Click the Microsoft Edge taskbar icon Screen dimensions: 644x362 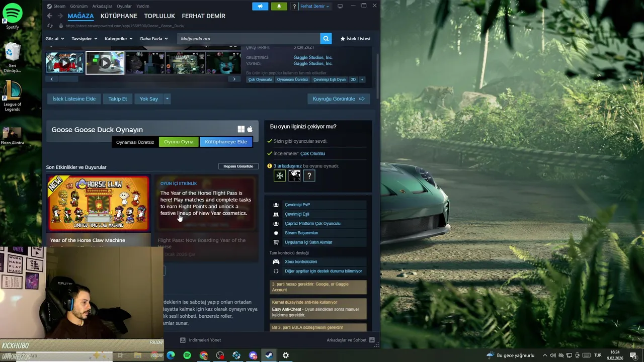(x=171, y=355)
